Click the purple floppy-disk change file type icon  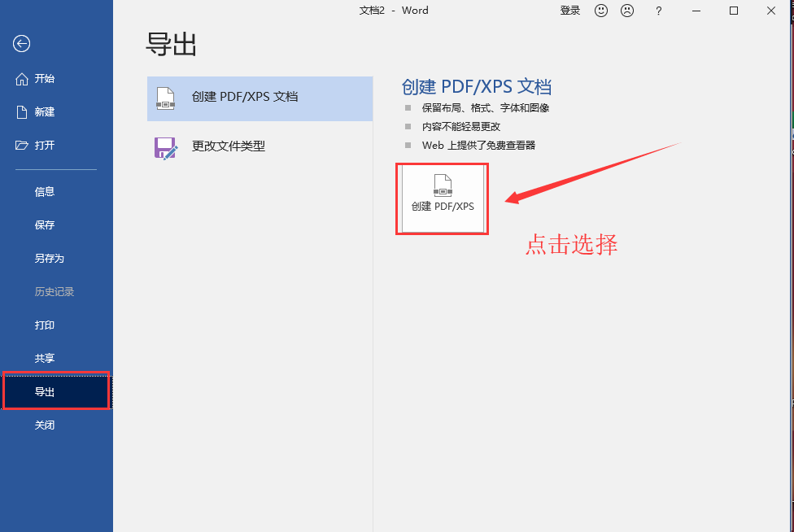(166, 148)
